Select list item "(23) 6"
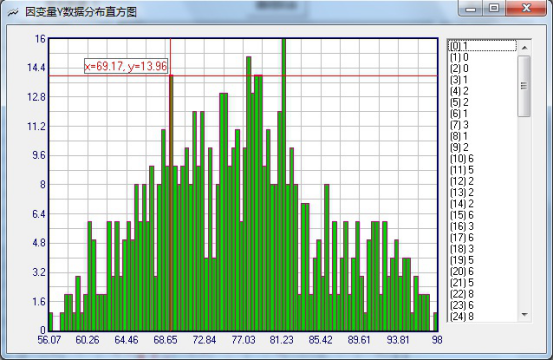This screenshot has height=360, width=553. (482, 305)
